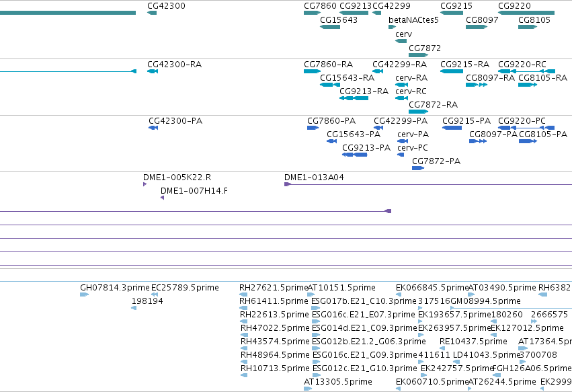This screenshot has height=392, width=572.
Task: Open the CG15643 gene label
Action: (339, 19)
